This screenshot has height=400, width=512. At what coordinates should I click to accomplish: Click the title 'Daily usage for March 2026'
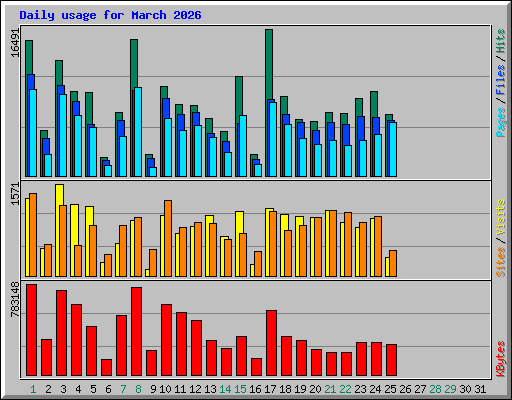(110, 15)
